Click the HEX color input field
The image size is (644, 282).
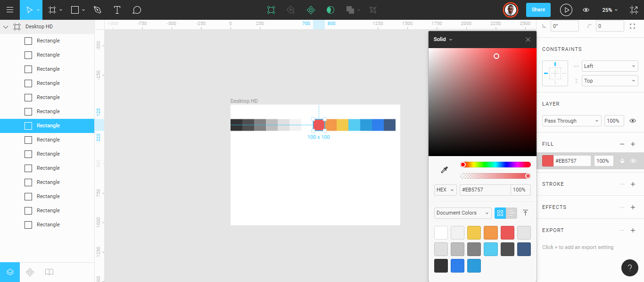point(485,190)
